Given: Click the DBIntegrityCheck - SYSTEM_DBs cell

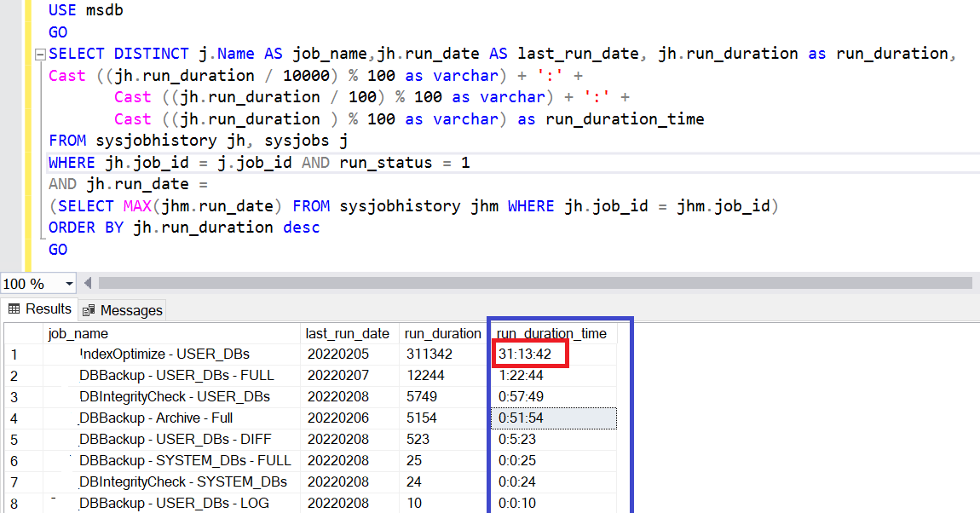Looking at the screenshot, I should [x=172, y=481].
